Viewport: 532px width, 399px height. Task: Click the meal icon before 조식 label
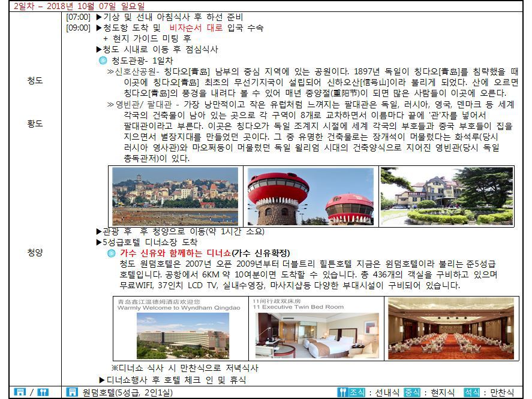coord(342,392)
